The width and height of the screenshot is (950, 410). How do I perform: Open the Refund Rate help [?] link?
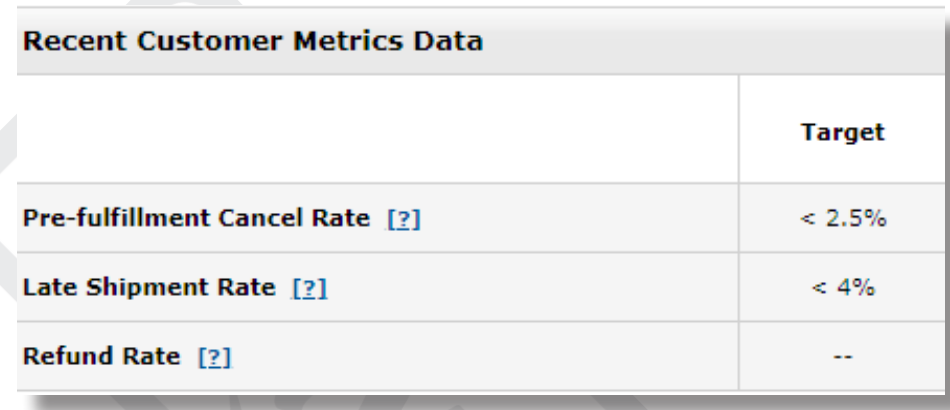(214, 357)
